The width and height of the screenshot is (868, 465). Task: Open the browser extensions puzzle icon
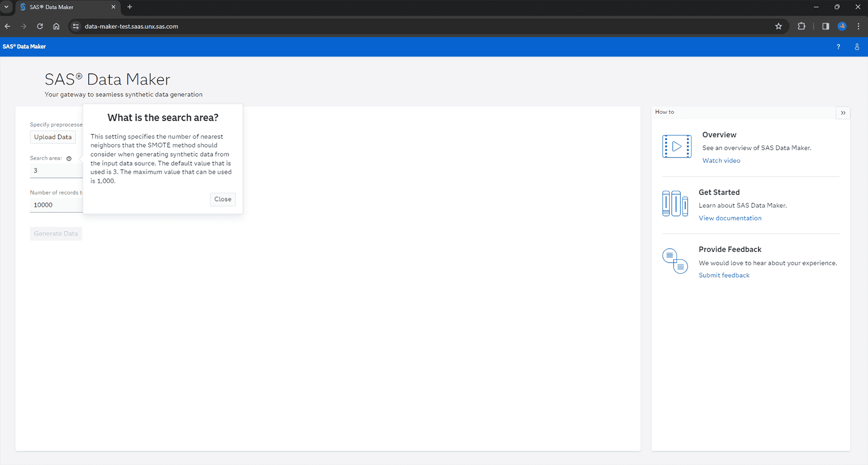click(x=801, y=27)
